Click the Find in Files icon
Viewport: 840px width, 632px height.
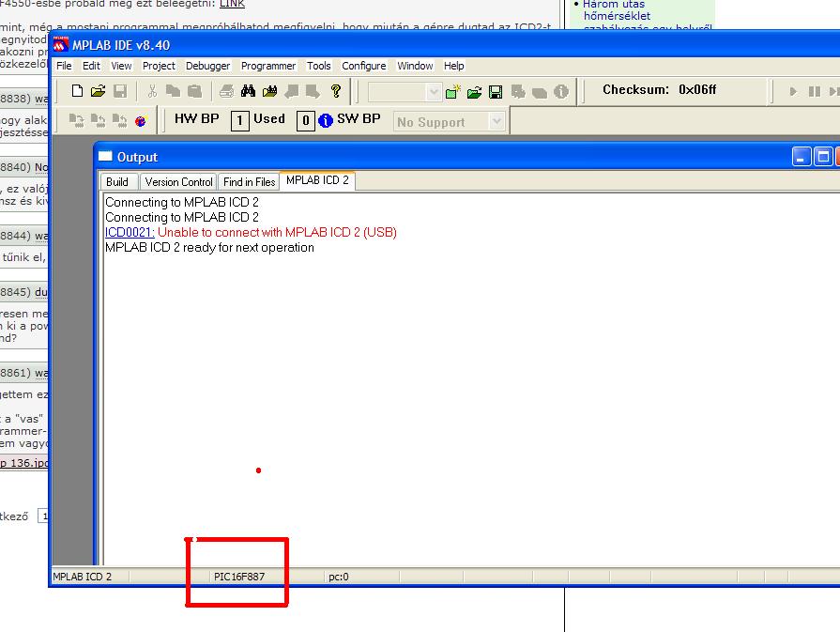tap(269, 91)
